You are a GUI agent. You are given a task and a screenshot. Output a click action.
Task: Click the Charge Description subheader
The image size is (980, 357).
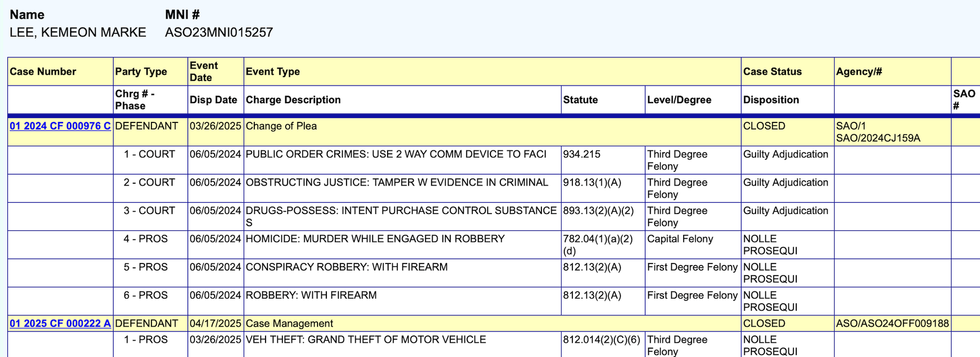coord(293,100)
